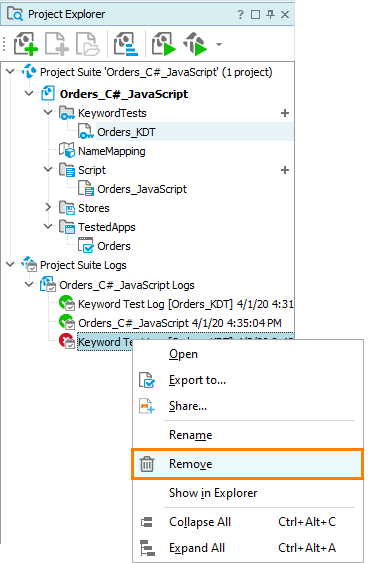Collapse the Orders_C#_JavaScript project node
This screenshot has width=368, height=563.
(29, 93)
